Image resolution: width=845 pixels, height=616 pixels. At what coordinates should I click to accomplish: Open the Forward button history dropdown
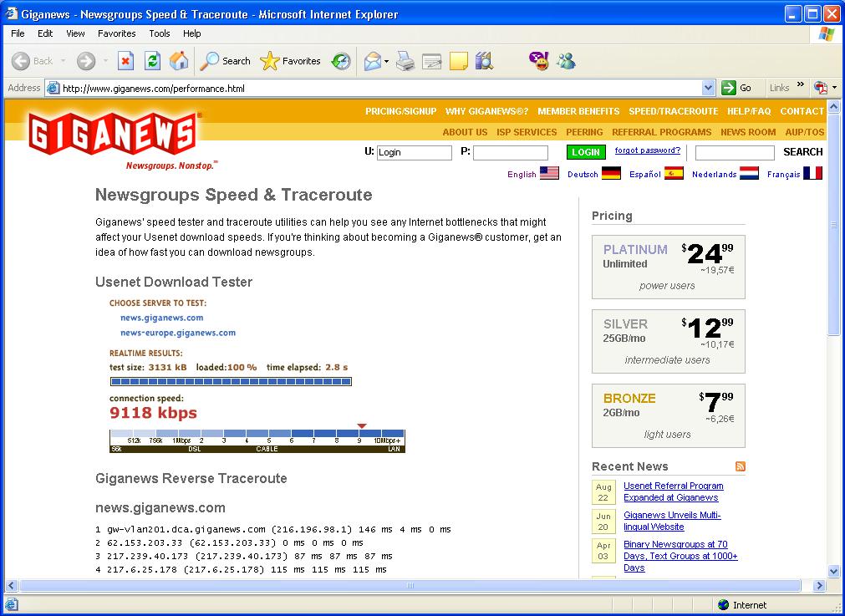(x=105, y=61)
